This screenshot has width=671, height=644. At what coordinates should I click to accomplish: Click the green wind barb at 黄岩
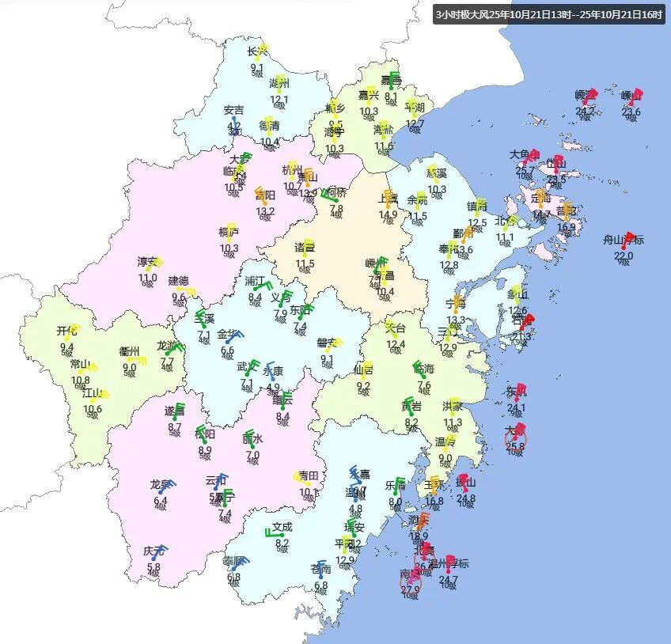point(410,407)
